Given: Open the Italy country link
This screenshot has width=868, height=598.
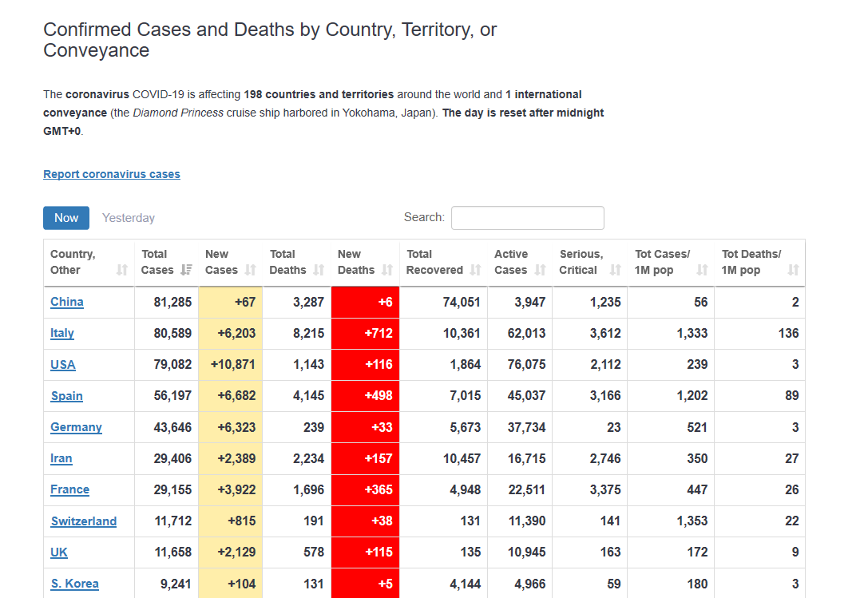Looking at the screenshot, I should [x=62, y=334].
